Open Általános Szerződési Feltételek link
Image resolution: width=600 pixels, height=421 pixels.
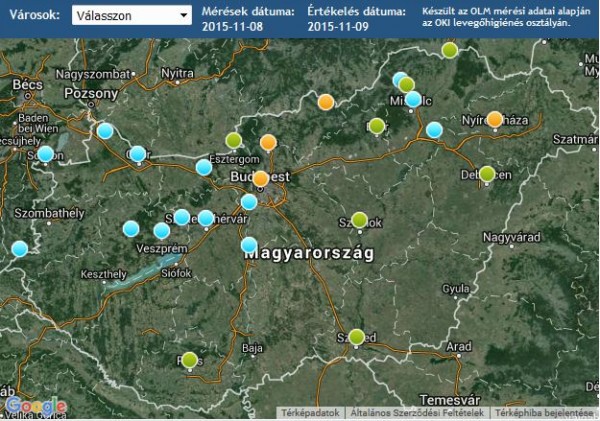pos(417,413)
